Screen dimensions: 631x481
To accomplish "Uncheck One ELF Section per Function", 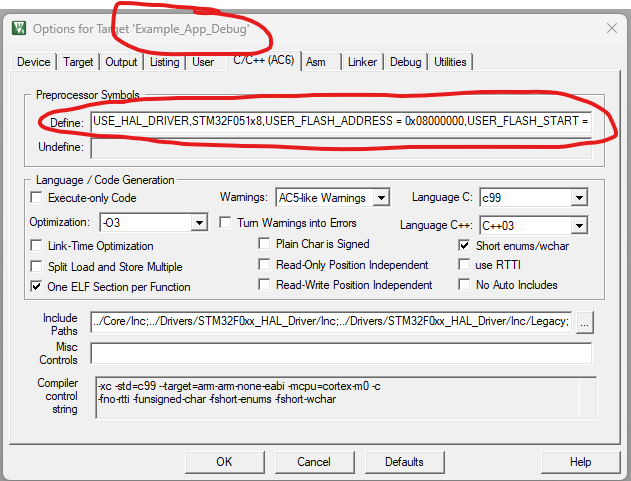I will pyautogui.click(x=38, y=287).
